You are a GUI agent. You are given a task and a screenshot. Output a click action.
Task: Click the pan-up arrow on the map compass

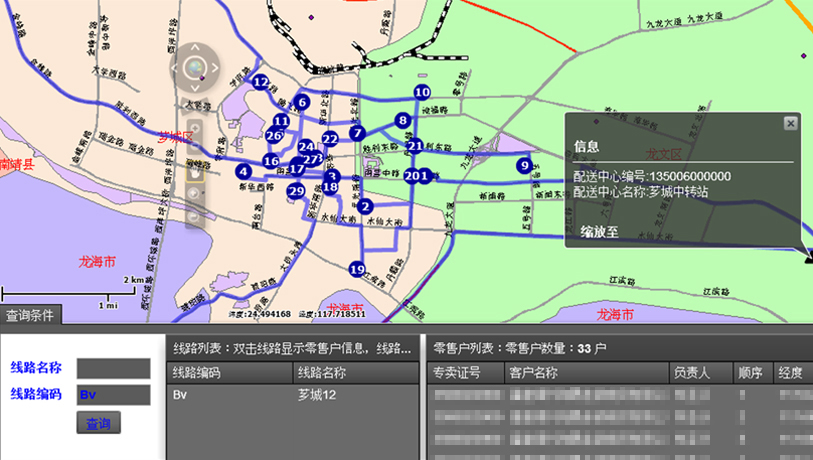pos(196,49)
